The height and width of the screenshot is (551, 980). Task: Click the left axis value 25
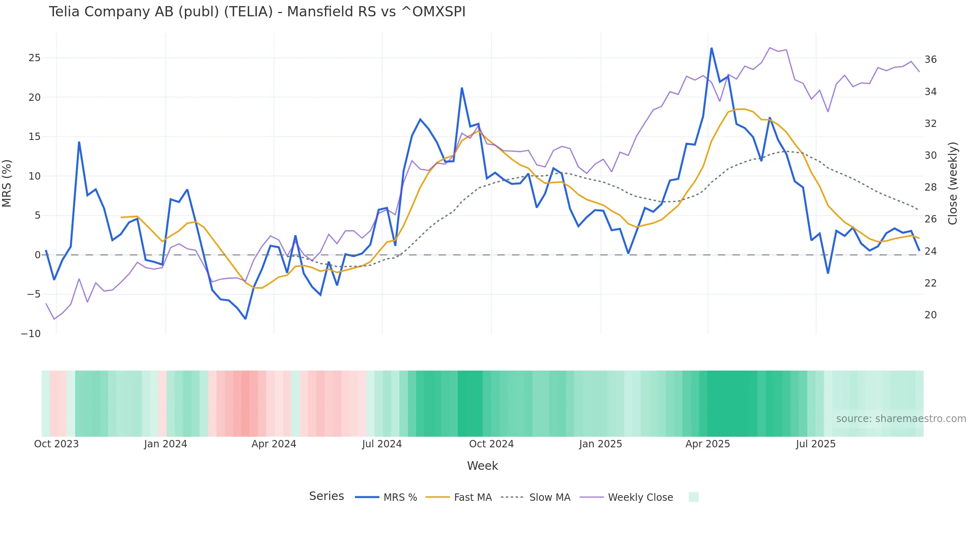(x=35, y=58)
